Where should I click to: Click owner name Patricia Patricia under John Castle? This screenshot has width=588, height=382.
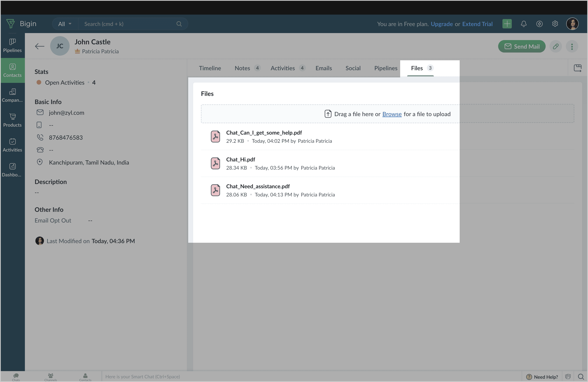[x=100, y=51]
